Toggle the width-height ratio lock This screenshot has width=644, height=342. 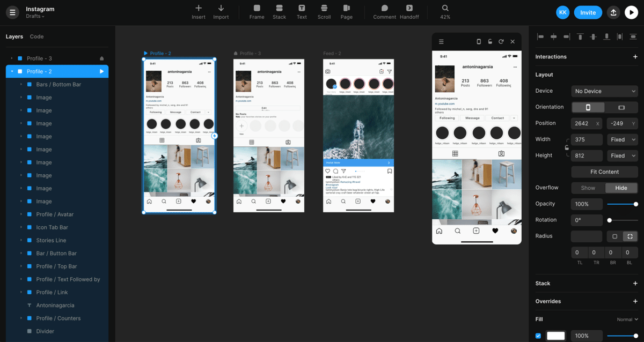pos(567,147)
